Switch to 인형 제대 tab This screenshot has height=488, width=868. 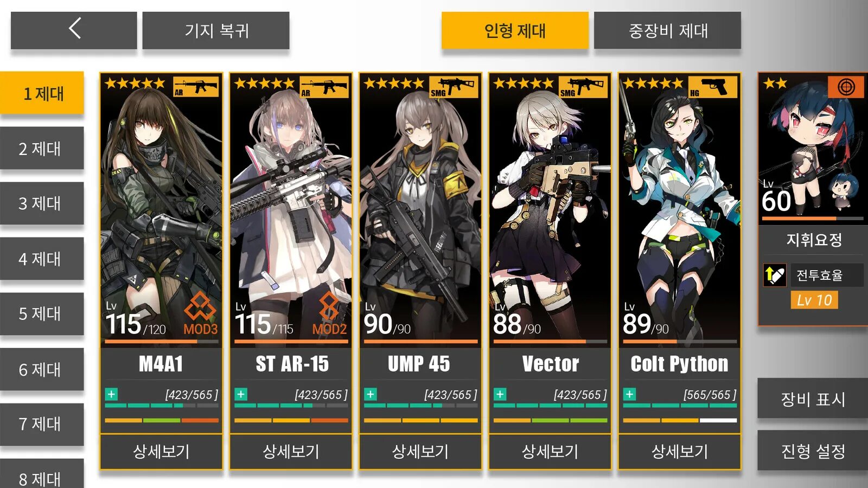coord(515,30)
